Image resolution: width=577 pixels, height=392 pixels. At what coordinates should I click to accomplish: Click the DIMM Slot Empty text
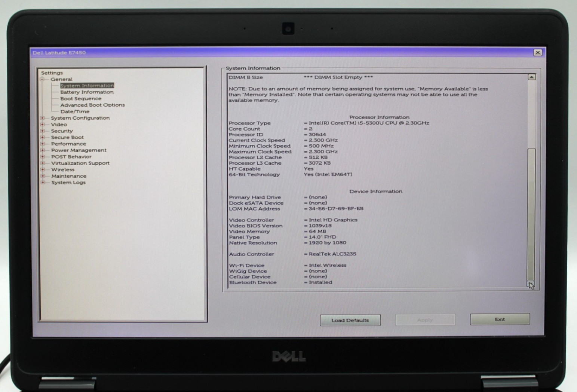tap(338, 77)
